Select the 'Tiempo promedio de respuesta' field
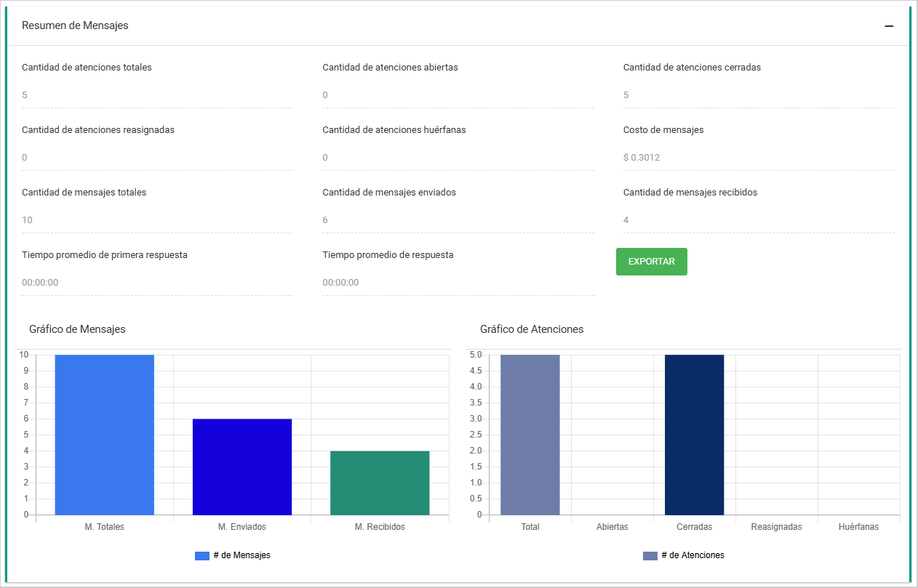918x588 pixels. tap(458, 283)
